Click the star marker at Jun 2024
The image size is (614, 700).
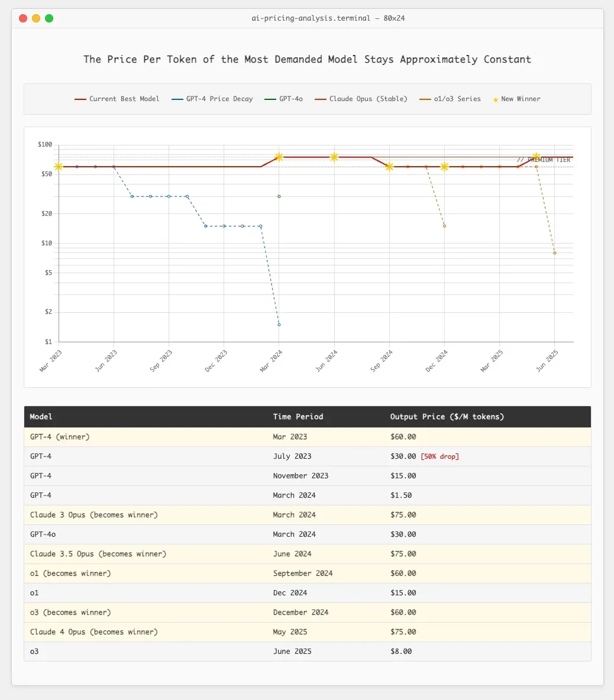point(334,157)
